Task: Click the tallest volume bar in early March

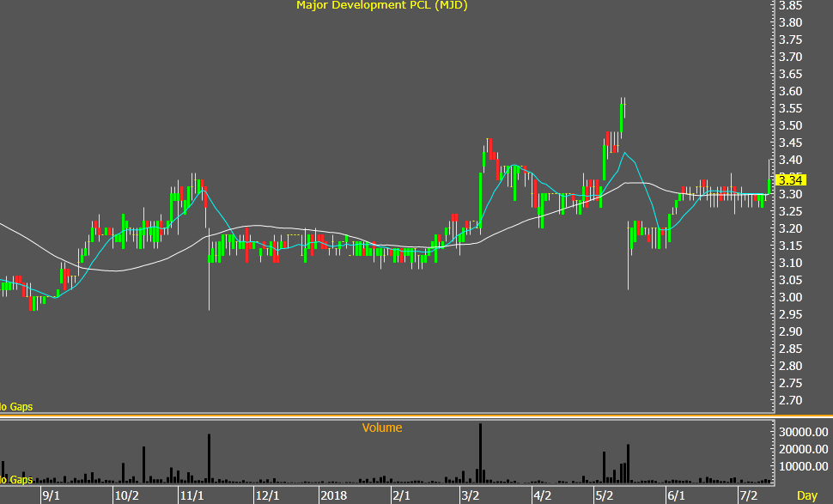Action: pyautogui.click(x=480, y=453)
